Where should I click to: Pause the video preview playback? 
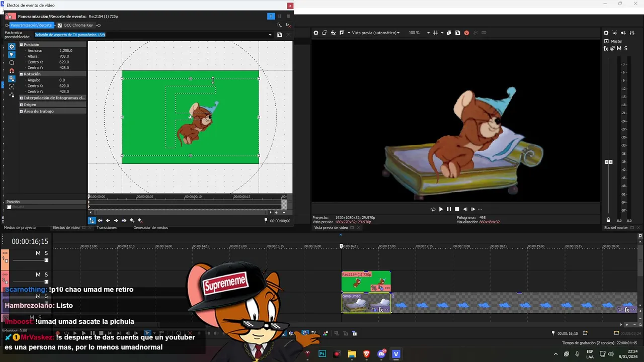pos(449,209)
